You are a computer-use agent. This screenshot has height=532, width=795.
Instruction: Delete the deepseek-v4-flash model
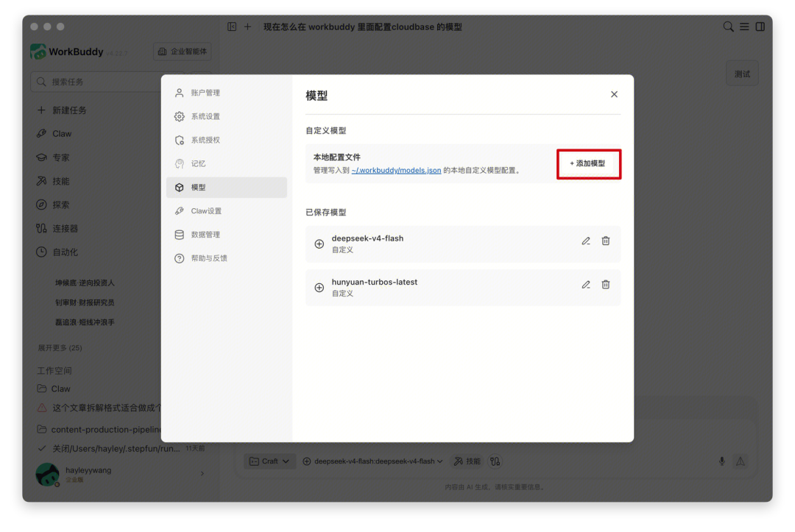605,241
